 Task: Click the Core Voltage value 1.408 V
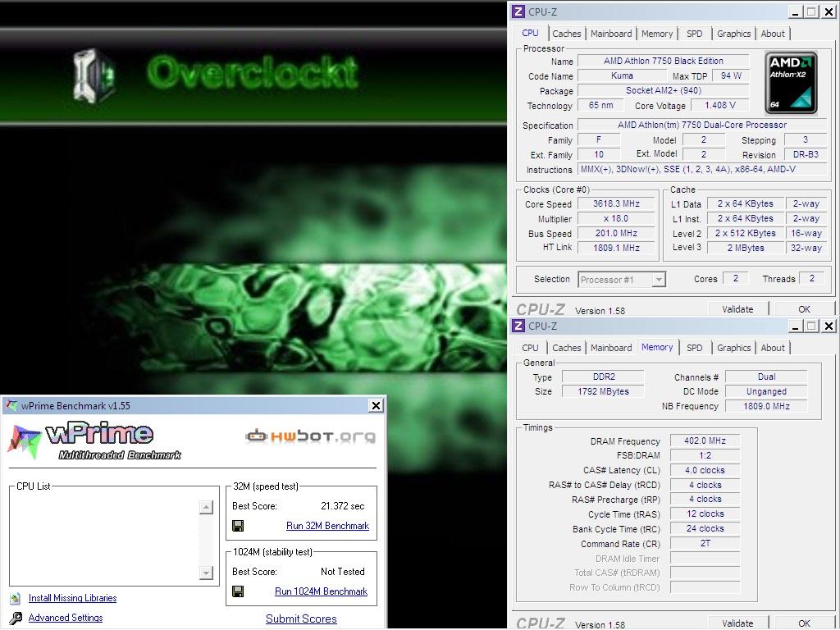(x=720, y=106)
